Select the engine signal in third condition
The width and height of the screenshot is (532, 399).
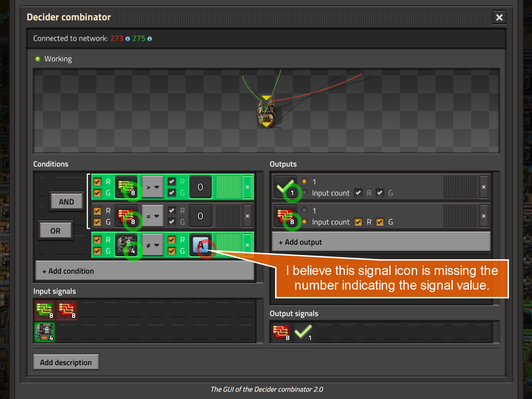click(126, 245)
